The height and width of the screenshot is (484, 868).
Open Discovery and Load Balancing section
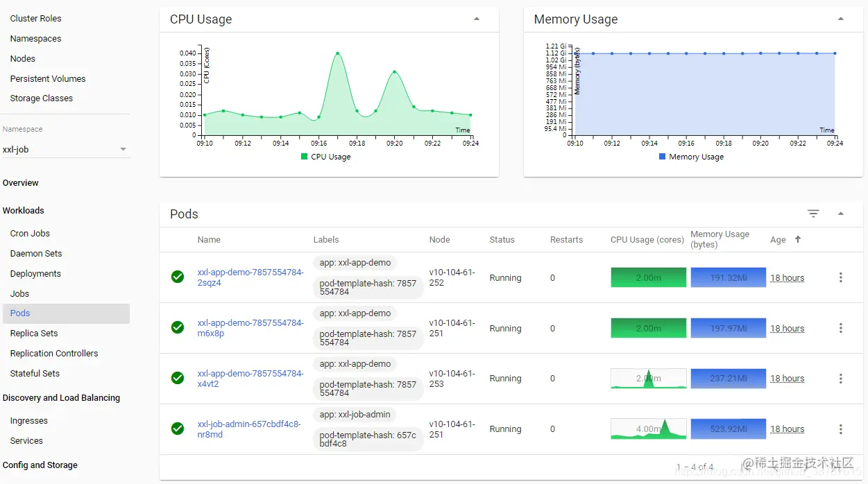61,398
